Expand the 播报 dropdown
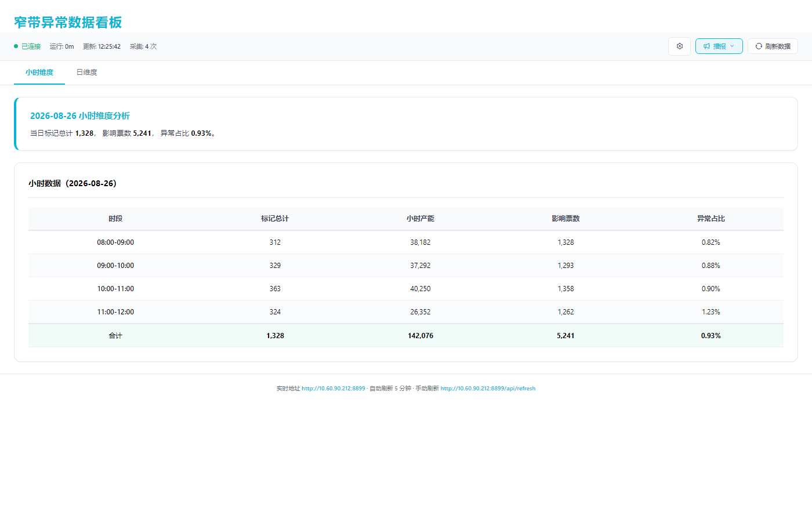 719,46
